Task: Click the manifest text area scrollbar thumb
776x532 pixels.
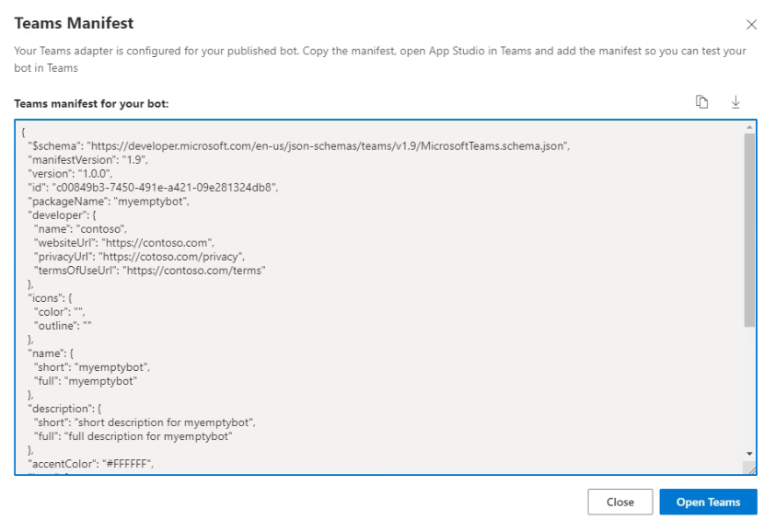Action: point(749,229)
